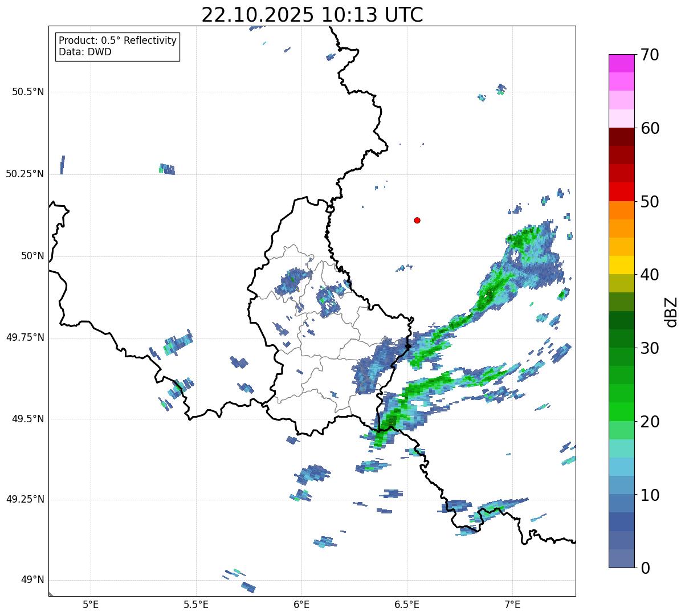Click the longitude label 6.5°E
The height and width of the screenshot is (616, 685).
pos(407,605)
